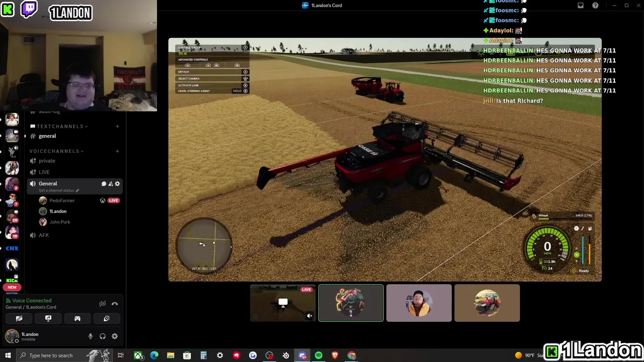Screen dimensions: 644x362
Task: Open Microsoft Store on the taskbar
Action: 187,355
